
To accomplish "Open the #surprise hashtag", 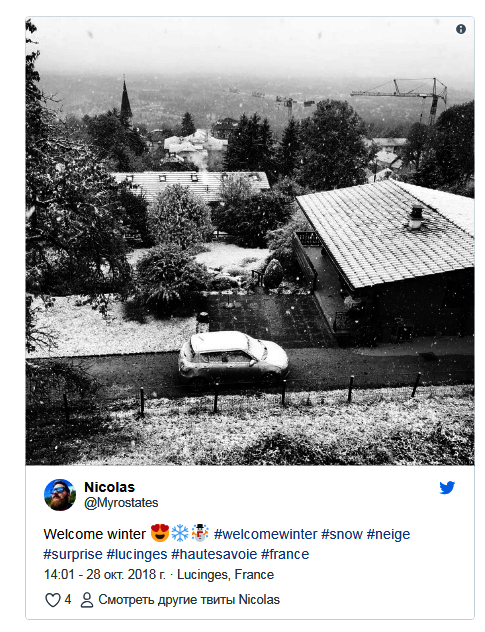I will [x=73, y=554].
